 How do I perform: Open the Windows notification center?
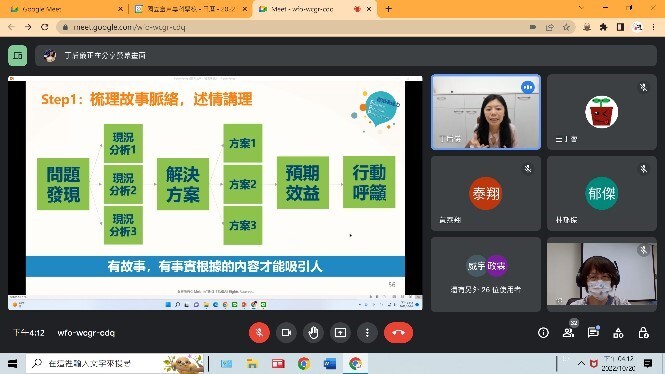coord(648,363)
